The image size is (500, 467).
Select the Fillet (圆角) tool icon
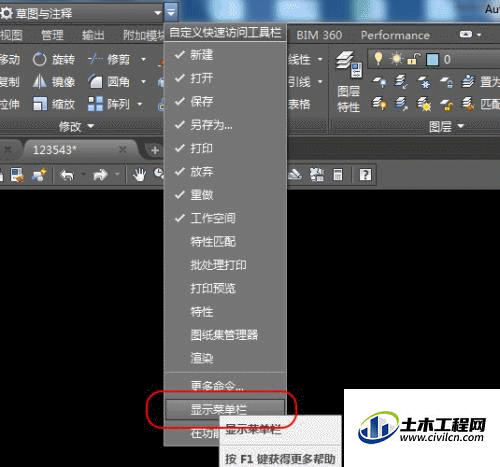(95, 82)
